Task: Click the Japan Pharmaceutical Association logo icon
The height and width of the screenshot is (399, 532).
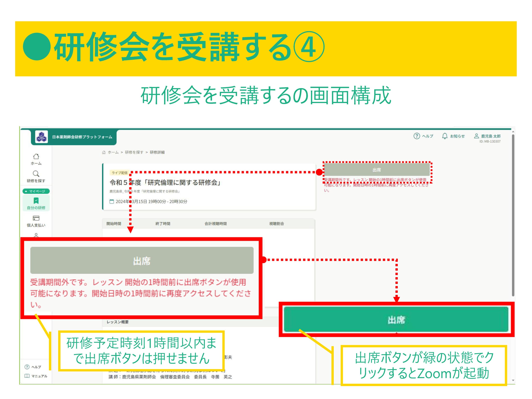Action: pos(41,137)
